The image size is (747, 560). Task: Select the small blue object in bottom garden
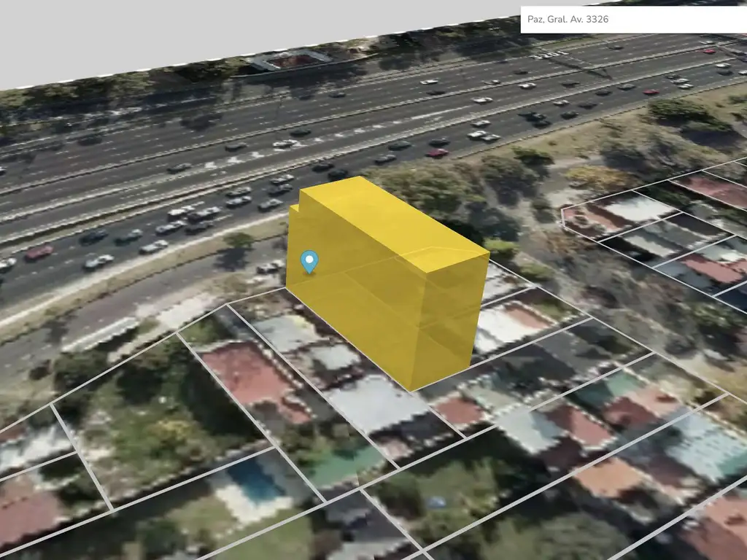tap(436, 502)
